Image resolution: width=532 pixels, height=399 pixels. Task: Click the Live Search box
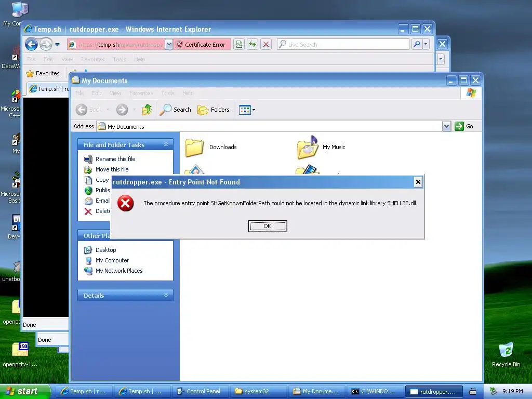point(343,45)
